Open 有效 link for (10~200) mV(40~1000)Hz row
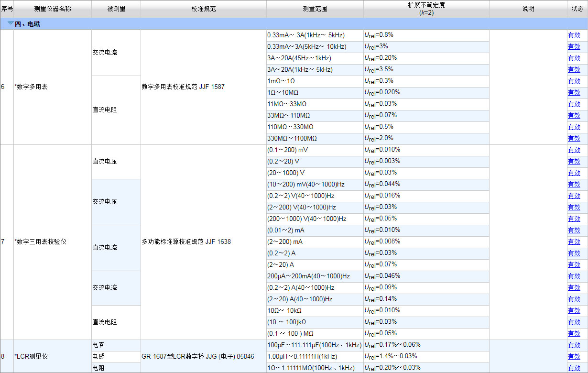 [x=574, y=184]
